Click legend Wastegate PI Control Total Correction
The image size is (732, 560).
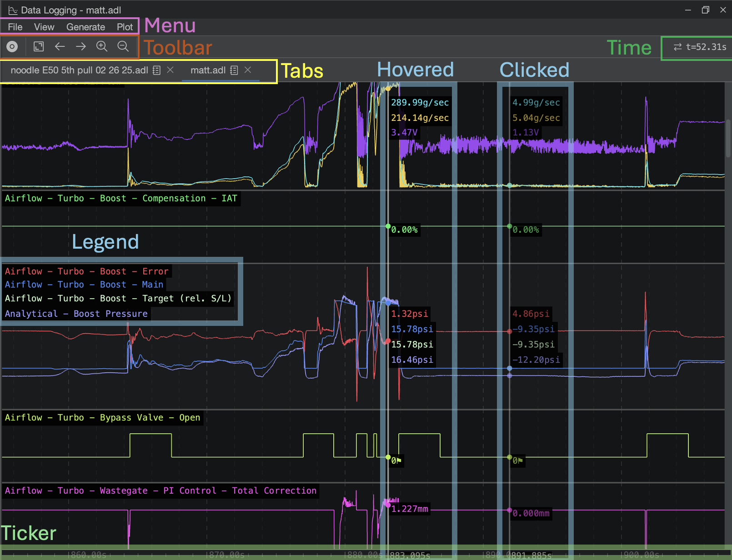click(160, 490)
